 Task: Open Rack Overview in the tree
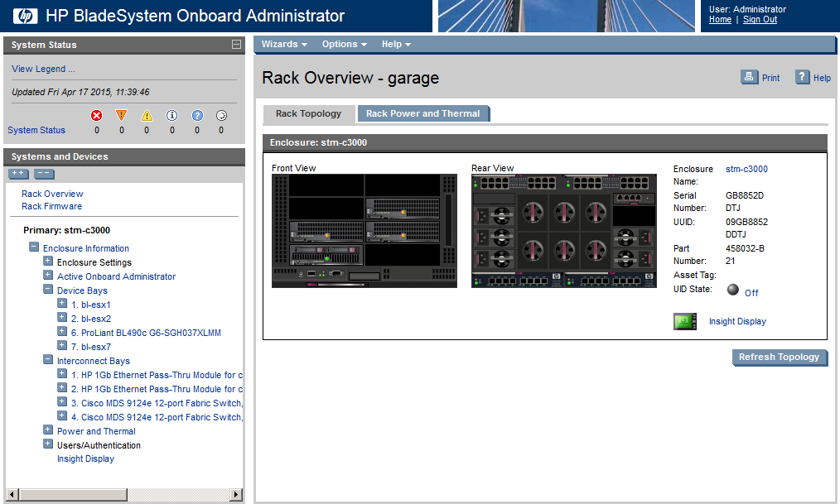(x=52, y=194)
